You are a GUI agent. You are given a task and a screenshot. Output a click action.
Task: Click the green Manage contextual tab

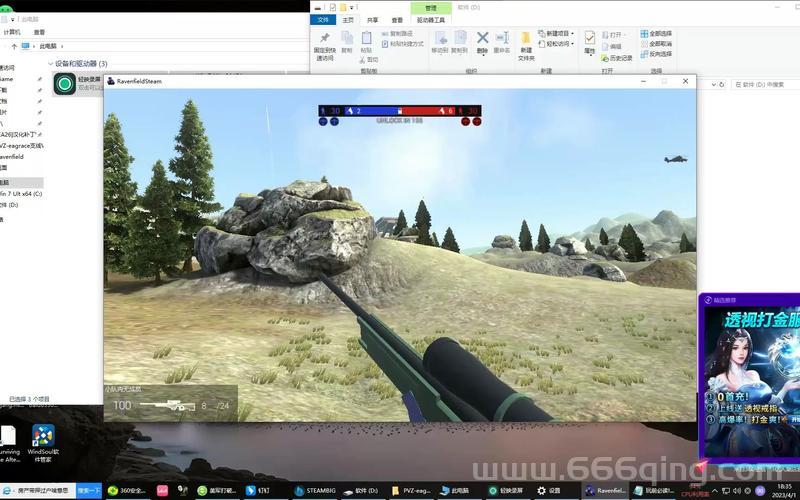click(x=431, y=8)
